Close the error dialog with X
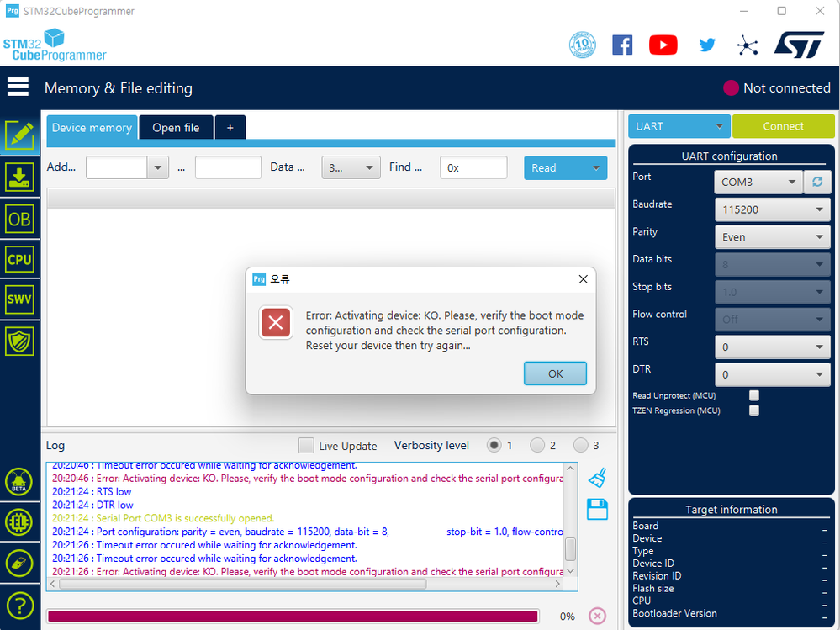 click(584, 279)
